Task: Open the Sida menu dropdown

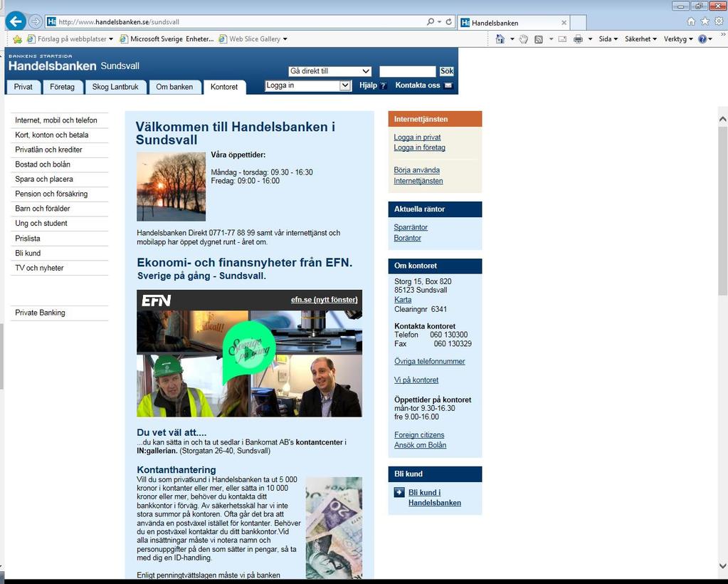Action: (608, 39)
